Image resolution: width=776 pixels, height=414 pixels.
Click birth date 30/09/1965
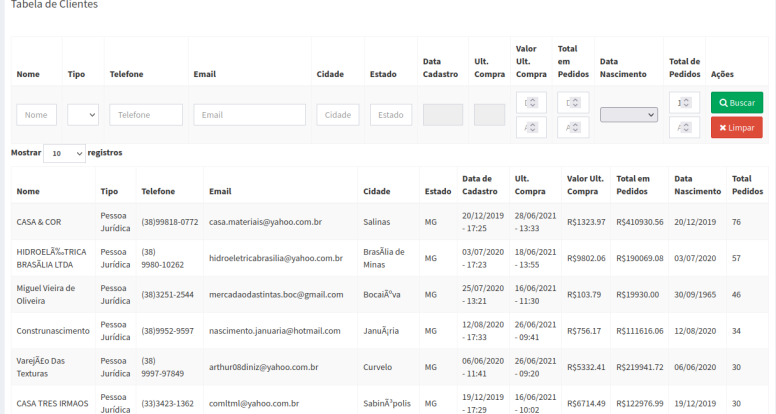click(695, 295)
